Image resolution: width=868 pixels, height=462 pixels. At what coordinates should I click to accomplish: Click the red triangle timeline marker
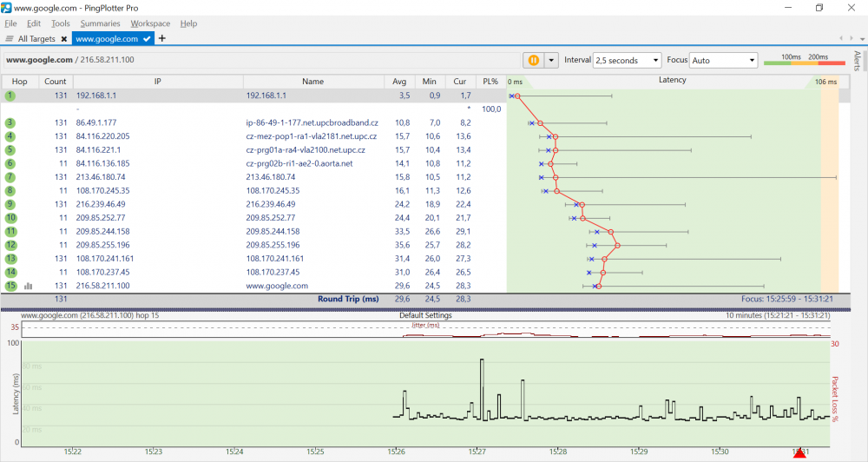coord(799,453)
